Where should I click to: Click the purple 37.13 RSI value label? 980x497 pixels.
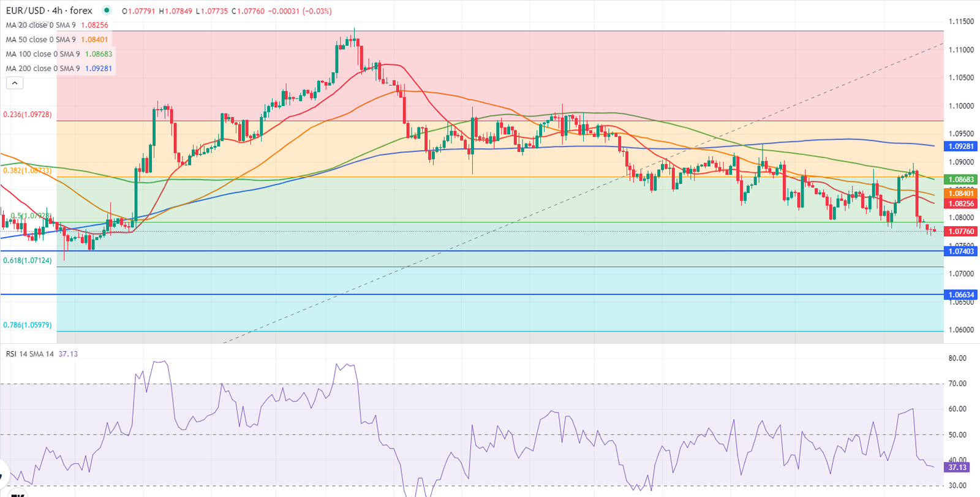957,468
